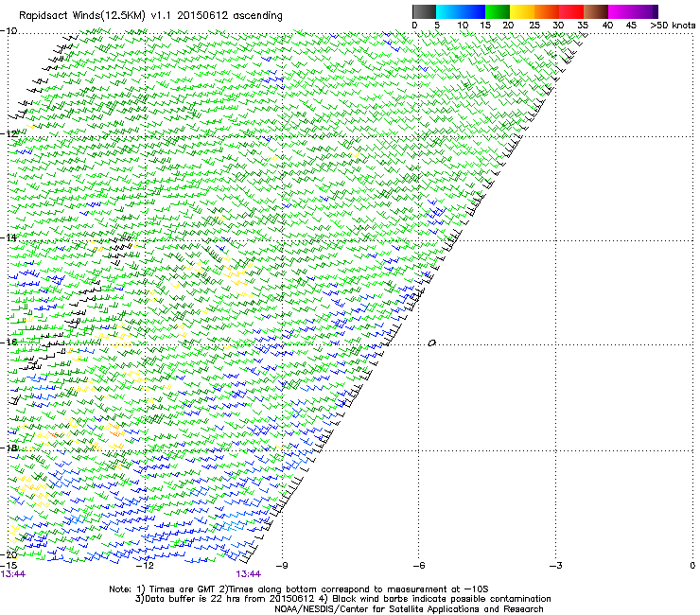
Task: Click the Rapidscat Winds title text
Action: click(150, 16)
